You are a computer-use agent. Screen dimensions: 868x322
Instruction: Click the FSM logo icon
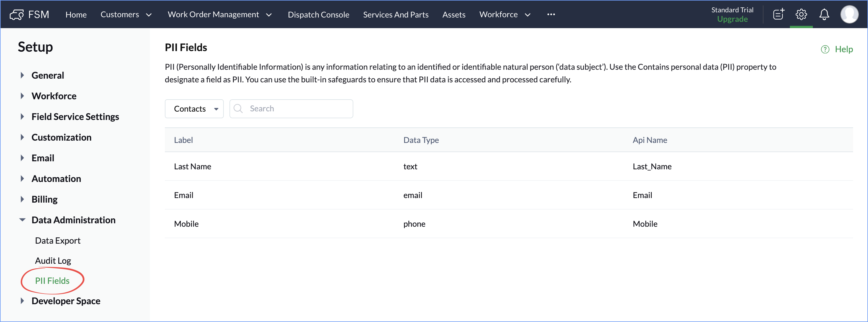point(16,14)
